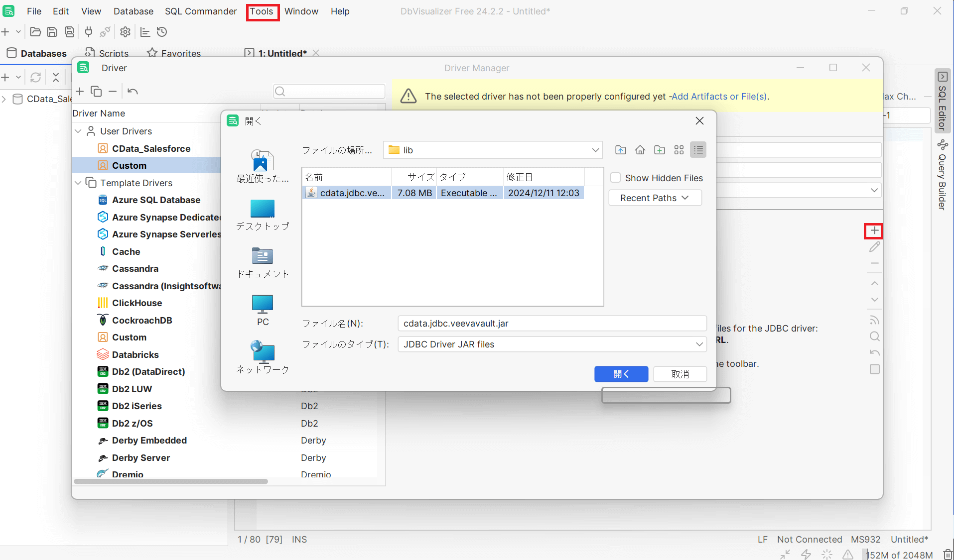Collapse the Template Drivers section

pyautogui.click(x=78, y=183)
